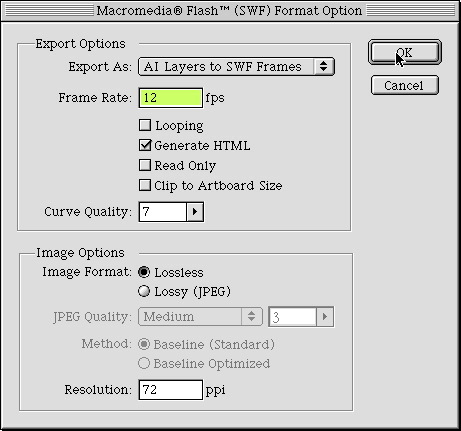
Task: Click the Curve Quality value field
Action: pos(163,212)
